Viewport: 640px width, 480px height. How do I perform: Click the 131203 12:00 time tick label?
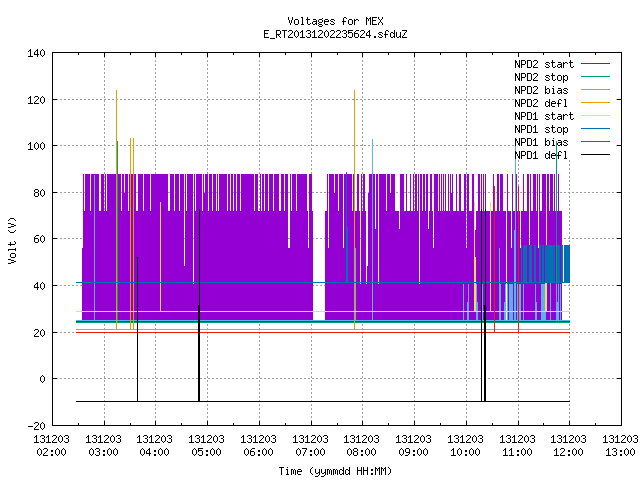click(x=569, y=445)
